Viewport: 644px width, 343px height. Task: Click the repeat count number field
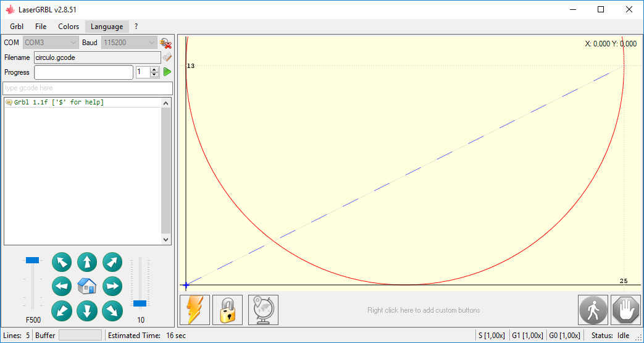(x=143, y=72)
